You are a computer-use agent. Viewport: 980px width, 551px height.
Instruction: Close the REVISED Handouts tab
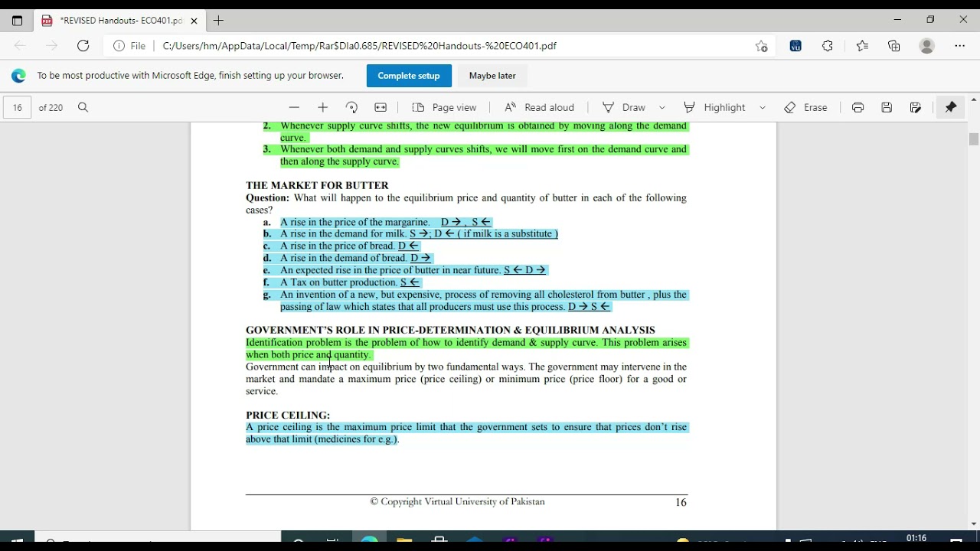(194, 21)
